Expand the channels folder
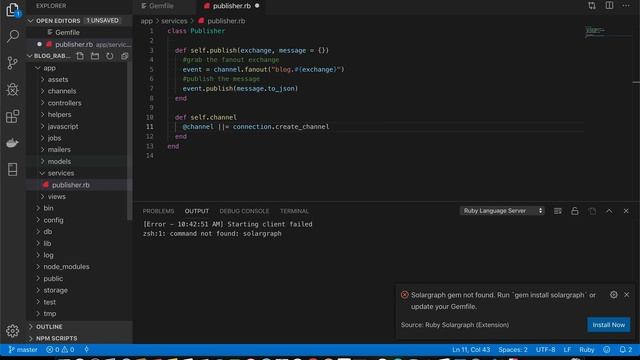Image resolution: width=640 pixels, height=360 pixels. point(80,91)
